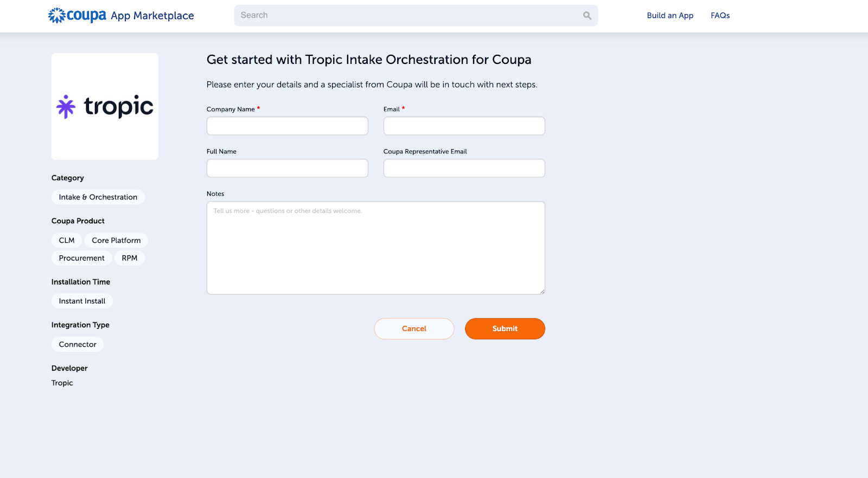Select the Full Name text box
The image size is (868, 478).
(x=287, y=169)
